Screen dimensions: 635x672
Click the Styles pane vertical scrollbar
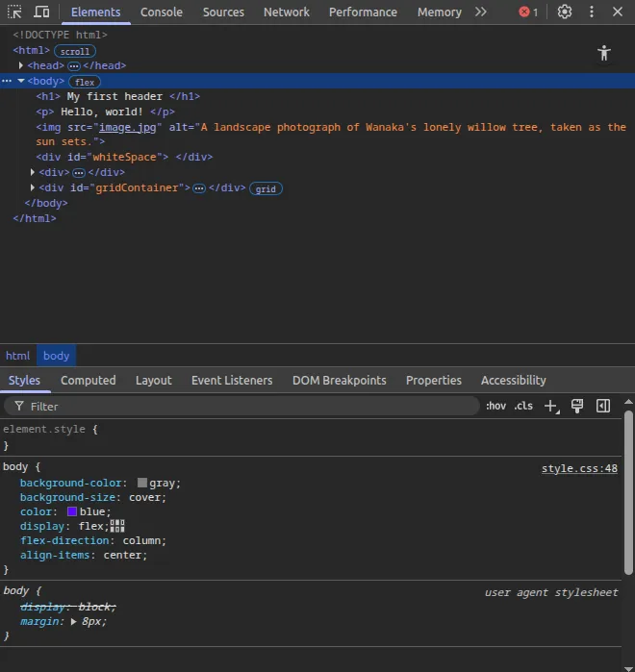(x=628, y=492)
